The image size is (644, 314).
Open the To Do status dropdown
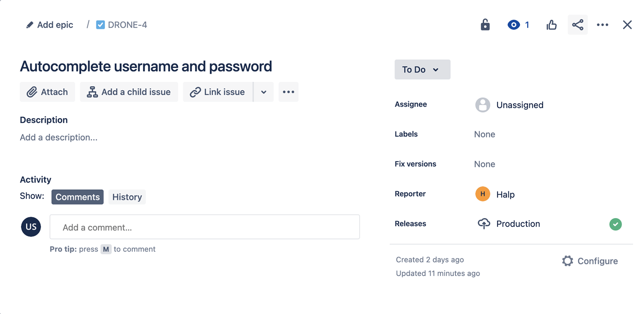pos(422,69)
